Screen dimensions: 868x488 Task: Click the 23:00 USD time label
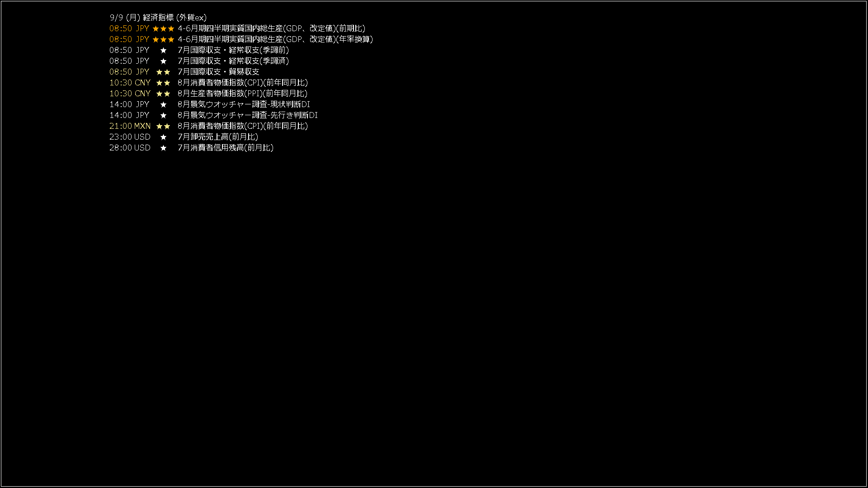click(130, 137)
